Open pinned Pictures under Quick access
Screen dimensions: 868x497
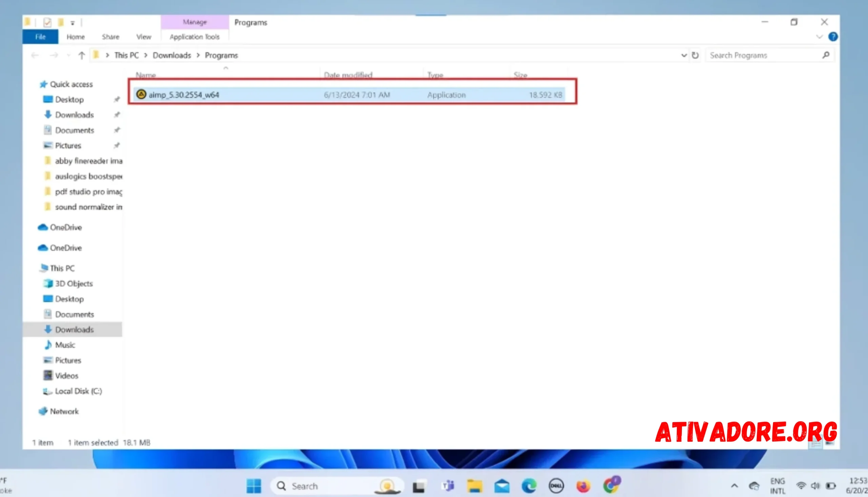(68, 146)
